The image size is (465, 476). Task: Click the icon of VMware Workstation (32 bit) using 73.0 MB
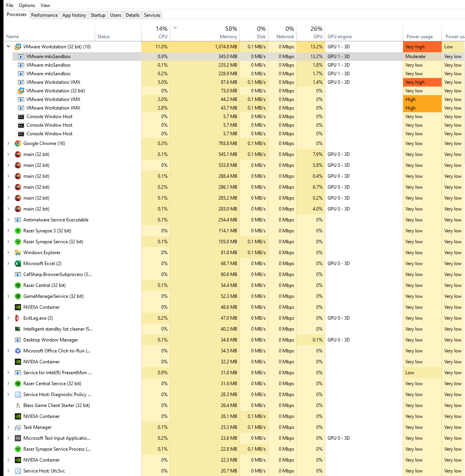pyautogui.click(x=21, y=91)
